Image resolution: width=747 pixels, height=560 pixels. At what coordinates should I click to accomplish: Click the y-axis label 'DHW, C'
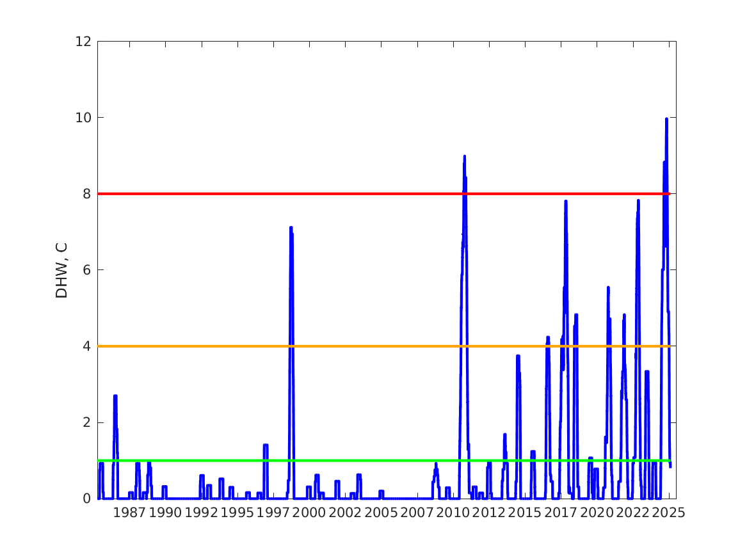pos(62,271)
